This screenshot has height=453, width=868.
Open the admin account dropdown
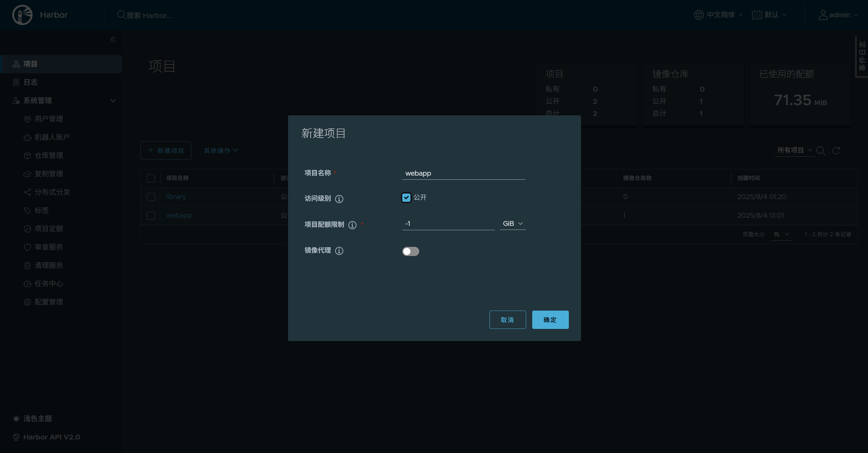point(838,15)
